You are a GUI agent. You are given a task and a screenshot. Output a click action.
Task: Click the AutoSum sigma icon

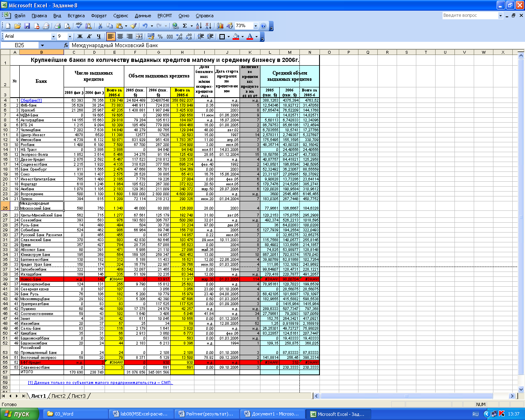coord(185,26)
